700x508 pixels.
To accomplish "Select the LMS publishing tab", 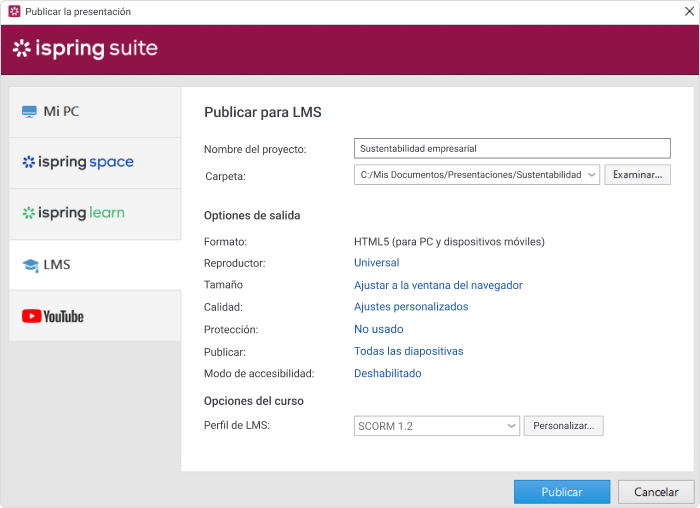I will click(x=95, y=265).
